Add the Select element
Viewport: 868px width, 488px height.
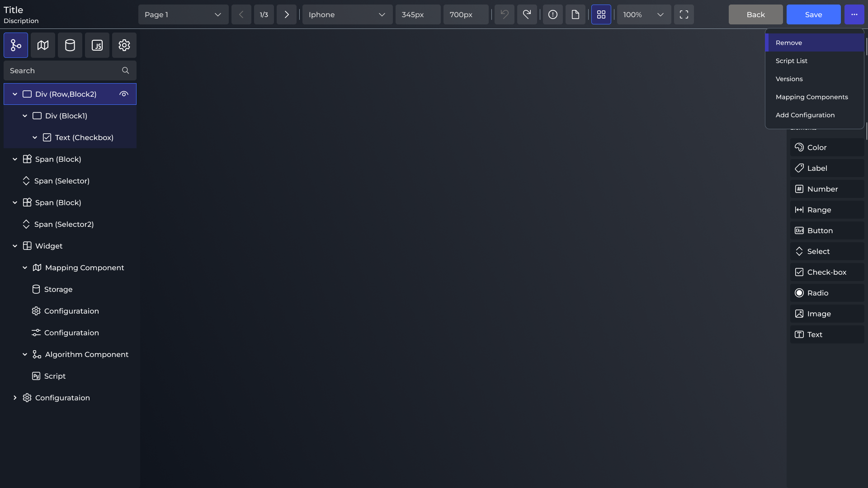point(827,251)
